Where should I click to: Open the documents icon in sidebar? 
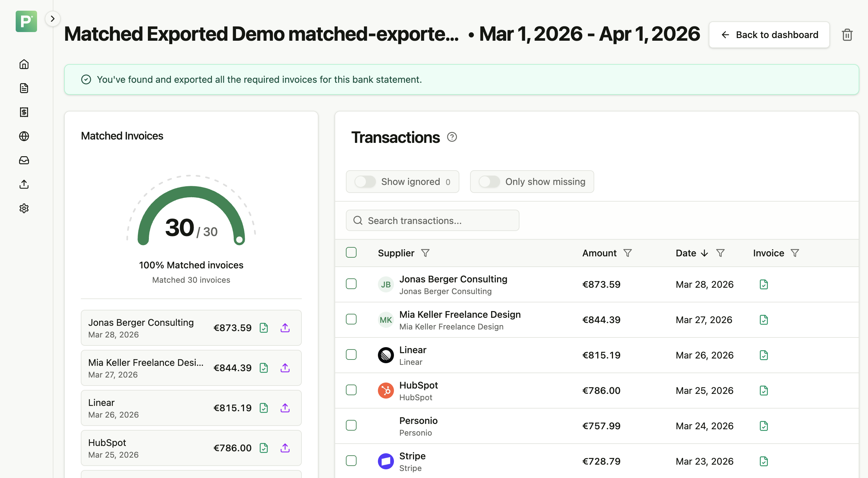pyautogui.click(x=24, y=88)
